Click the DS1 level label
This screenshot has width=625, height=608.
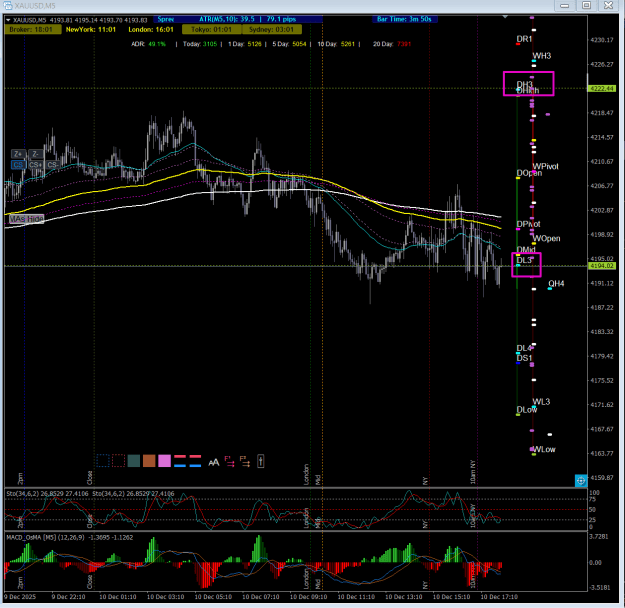(x=525, y=358)
